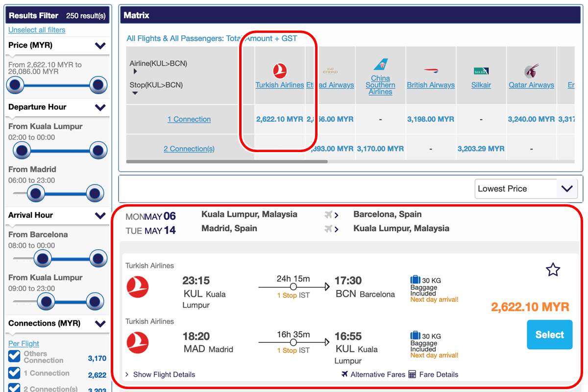Click the 3,170.00 MYR China Southern price
Viewport: 588px width, 392px height.
[380, 149]
